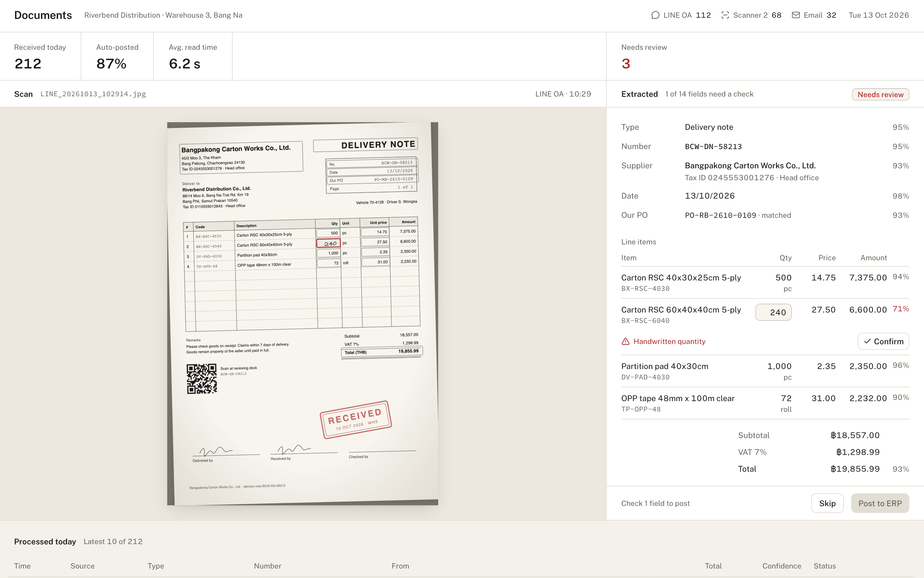Click the LINE OA chat bubble icon

click(x=655, y=15)
